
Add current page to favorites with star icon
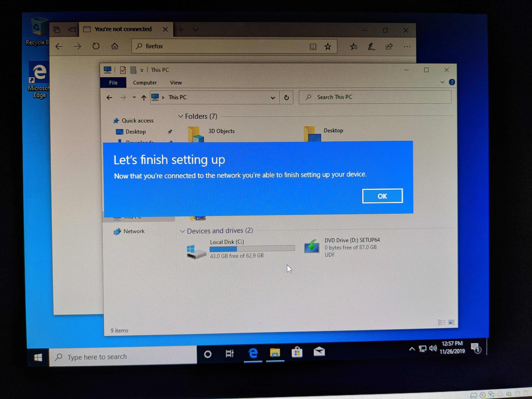328,46
